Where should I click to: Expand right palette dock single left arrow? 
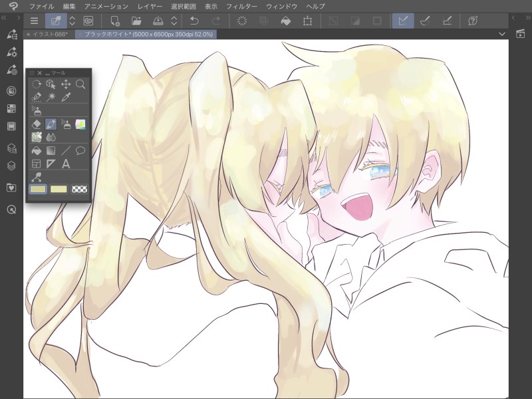(x=513, y=18)
